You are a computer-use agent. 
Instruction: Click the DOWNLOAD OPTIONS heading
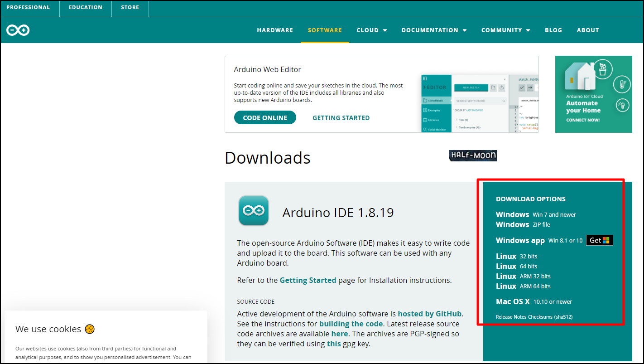pyautogui.click(x=531, y=199)
